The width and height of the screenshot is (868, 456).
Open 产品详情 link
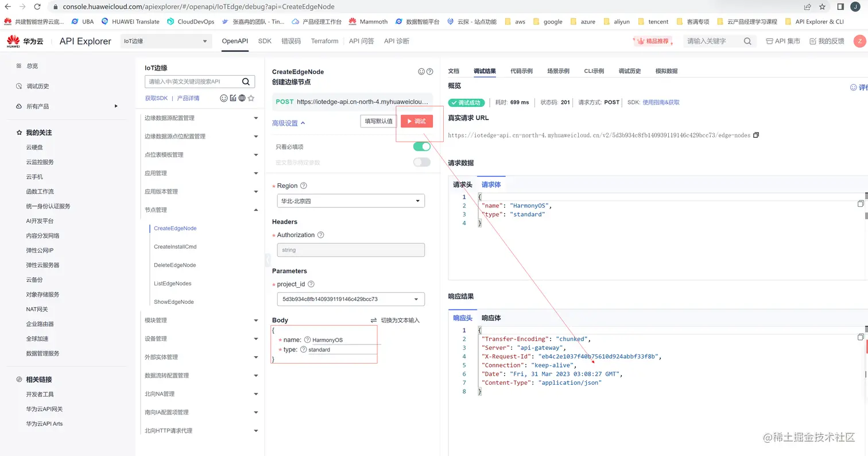pos(188,98)
